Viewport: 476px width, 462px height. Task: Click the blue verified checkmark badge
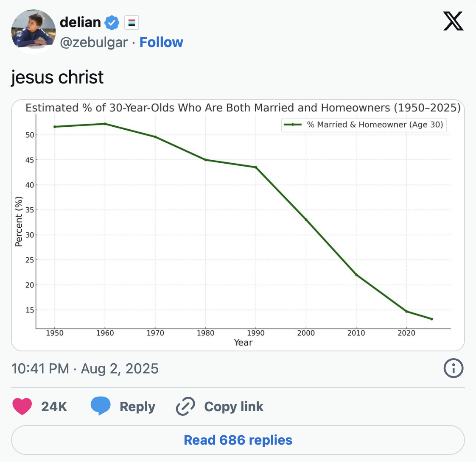(112, 23)
